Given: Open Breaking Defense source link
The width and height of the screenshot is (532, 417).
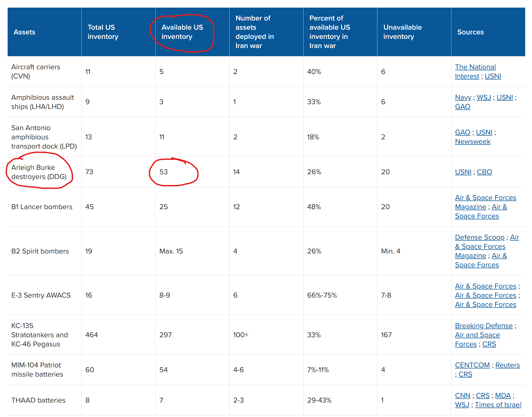Looking at the screenshot, I should [483, 326].
